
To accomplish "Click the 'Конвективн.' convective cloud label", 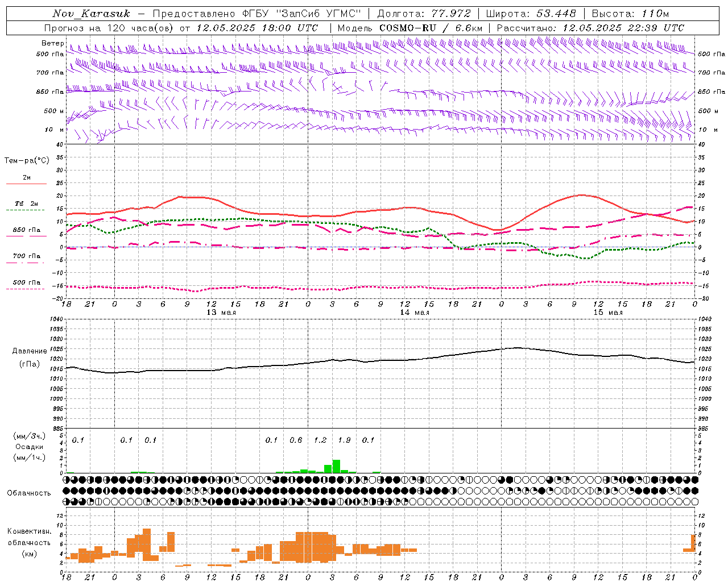I will pos(30,531).
